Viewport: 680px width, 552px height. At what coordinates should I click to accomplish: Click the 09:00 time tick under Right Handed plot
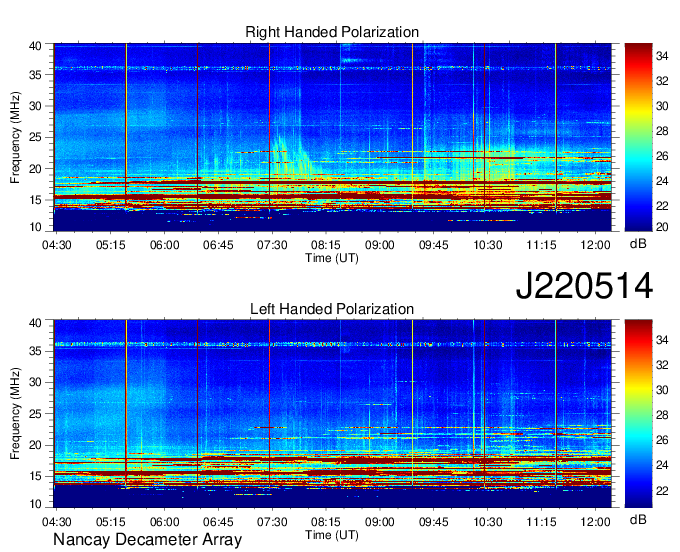[x=379, y=245]
